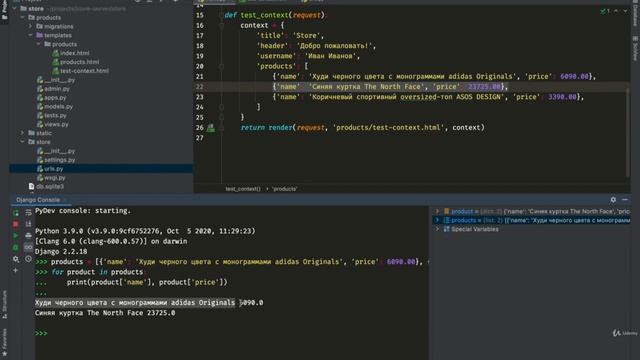640x360 pixels.
Task: Click 'return' keyword on line 26
Action: [x=252, y=128]
